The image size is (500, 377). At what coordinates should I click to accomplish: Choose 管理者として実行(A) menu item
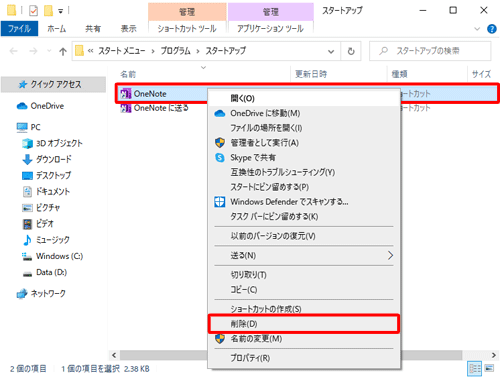pos(304,143)
